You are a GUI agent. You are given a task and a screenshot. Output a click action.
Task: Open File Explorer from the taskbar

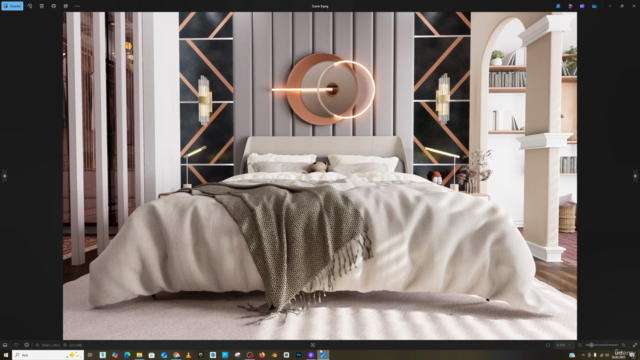[140, 355]
